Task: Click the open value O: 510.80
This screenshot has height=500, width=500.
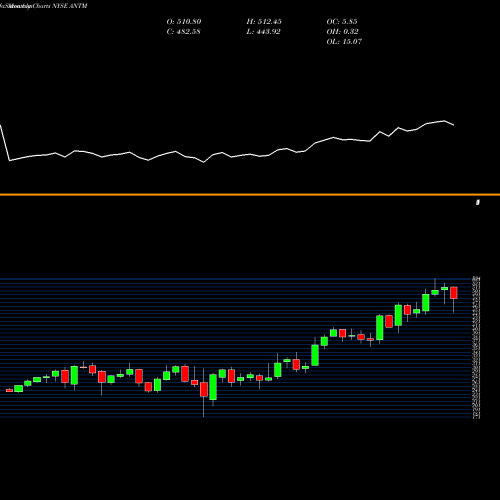Action: coord(184,22)
